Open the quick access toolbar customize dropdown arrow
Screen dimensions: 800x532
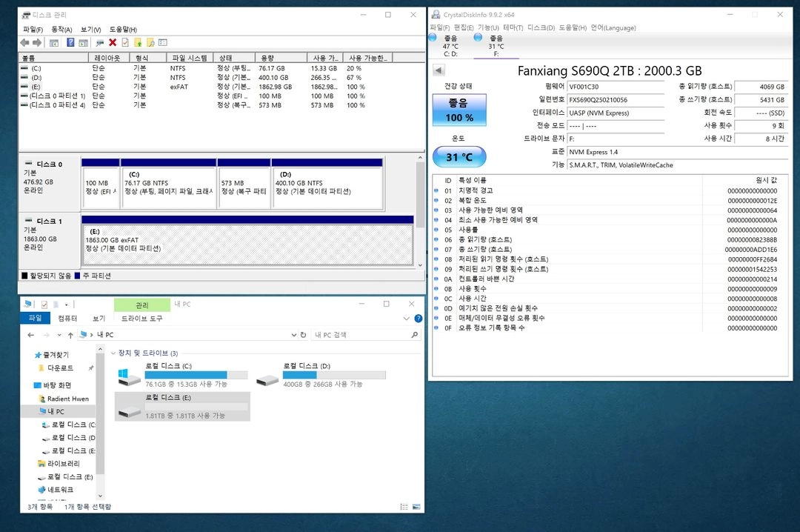pyautogui.click(x=67, y=305)
